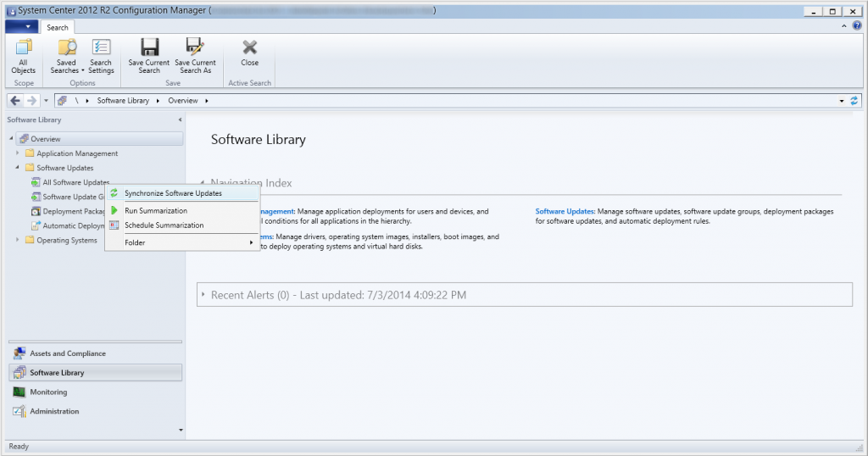Expand the Application Management tree node
The image size is (868, 456).
[x=19, y=153]
